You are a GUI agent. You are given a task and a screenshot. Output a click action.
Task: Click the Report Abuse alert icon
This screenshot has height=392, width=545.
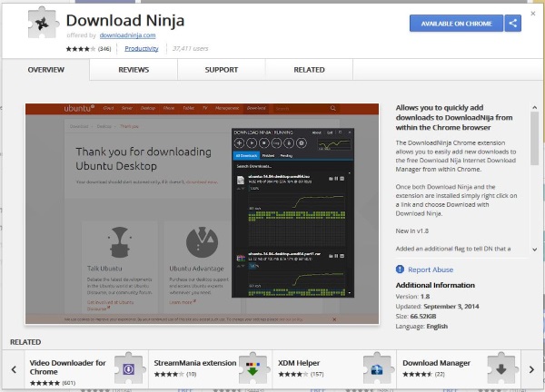(401, 269)
